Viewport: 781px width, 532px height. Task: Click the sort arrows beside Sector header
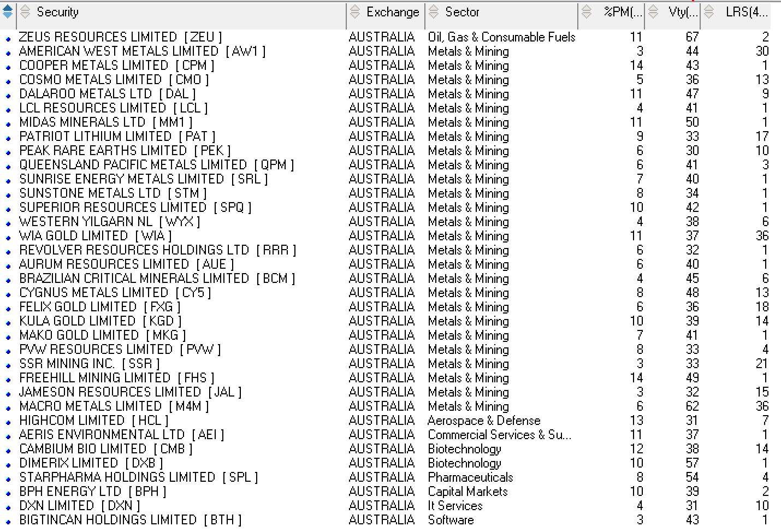[434, 11]
